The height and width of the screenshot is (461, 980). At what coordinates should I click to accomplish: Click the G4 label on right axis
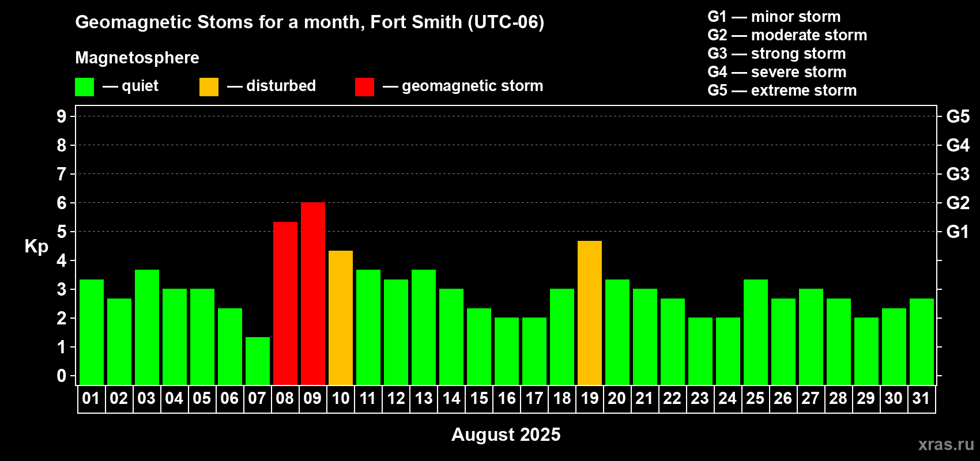click(958, 145)
